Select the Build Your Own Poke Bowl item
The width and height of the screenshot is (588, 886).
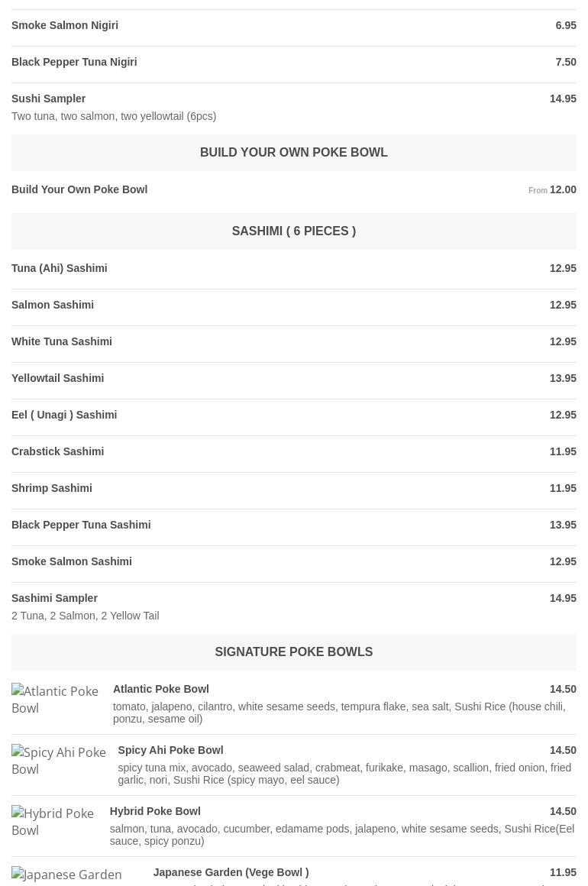pyautogui.click(x=294, y=190)
